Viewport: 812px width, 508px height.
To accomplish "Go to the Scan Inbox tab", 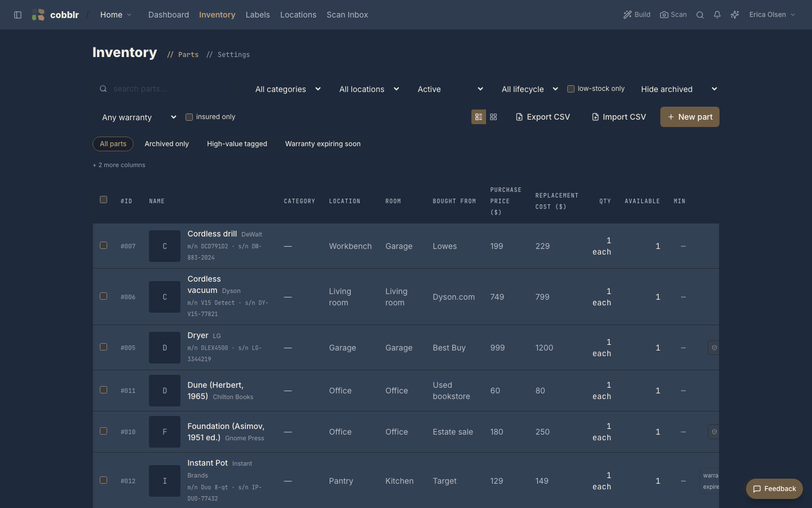I will (x=347, y=15).
